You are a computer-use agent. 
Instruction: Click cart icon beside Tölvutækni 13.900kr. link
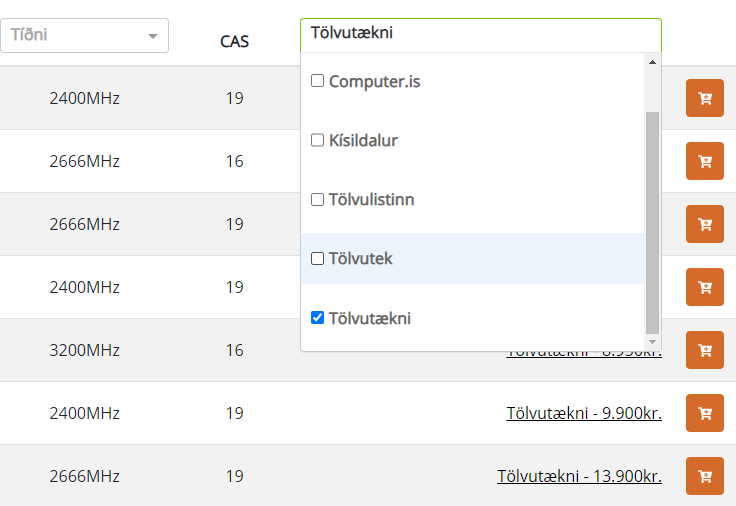(704, 476)
